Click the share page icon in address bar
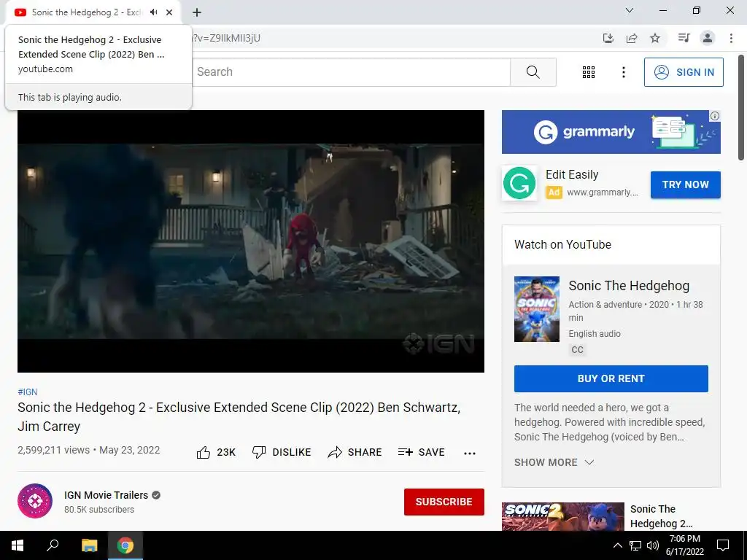Image resolution: width=747 pixels, height=560 pixels. [x=632, y=38]
